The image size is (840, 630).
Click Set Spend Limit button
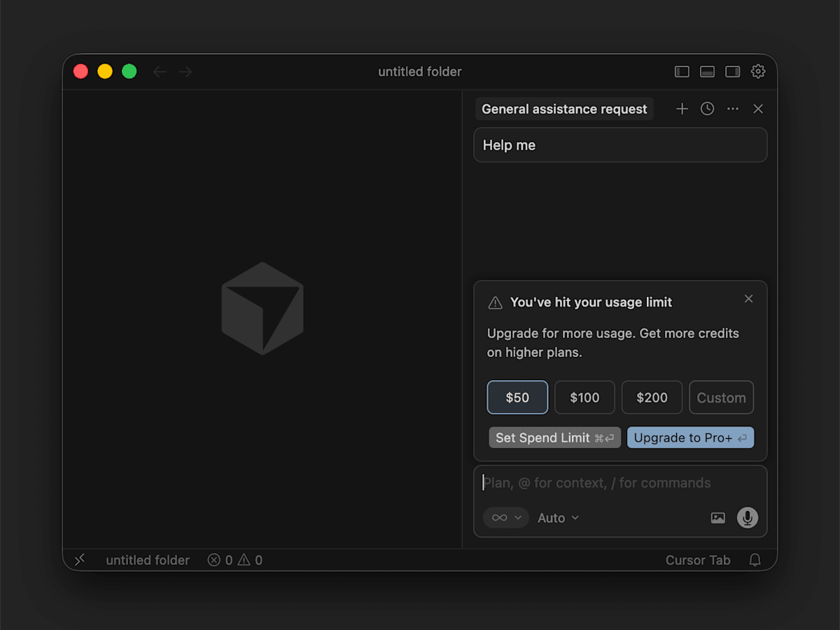[554, 437]
